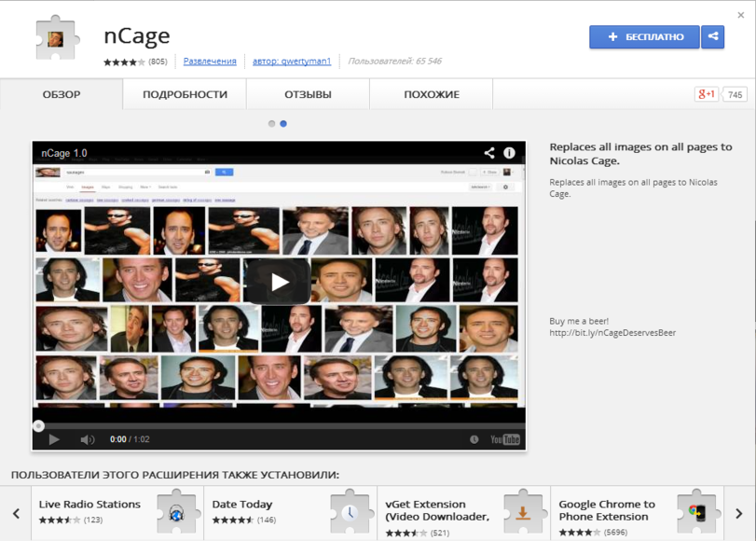756x541 pixels.
Task: Select the second carousel dot indicator
Action: pos(283,123)
